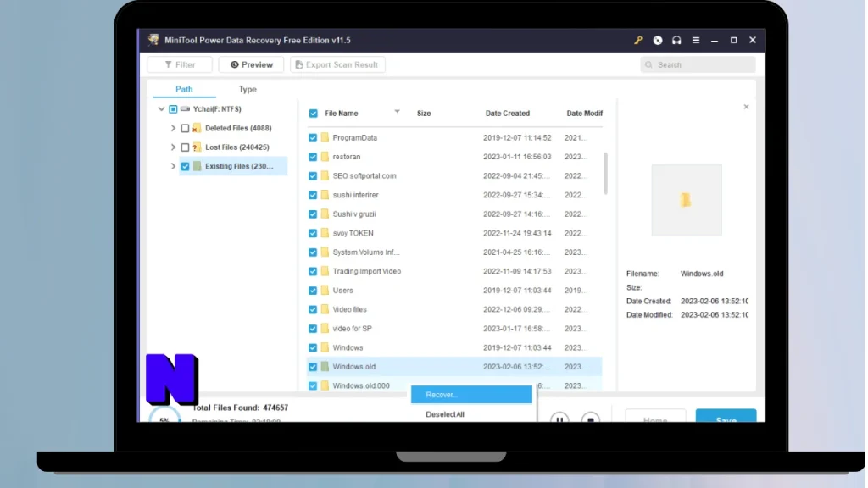Check the Lost Files checkbox
Viewport: 868px width, 488px height.
(x=185, y=147)
